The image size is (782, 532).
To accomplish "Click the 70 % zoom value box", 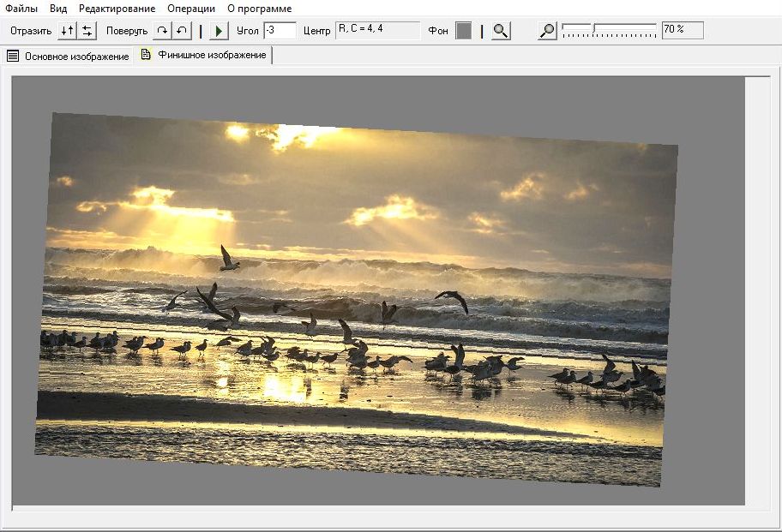I will tap(683, 31).
